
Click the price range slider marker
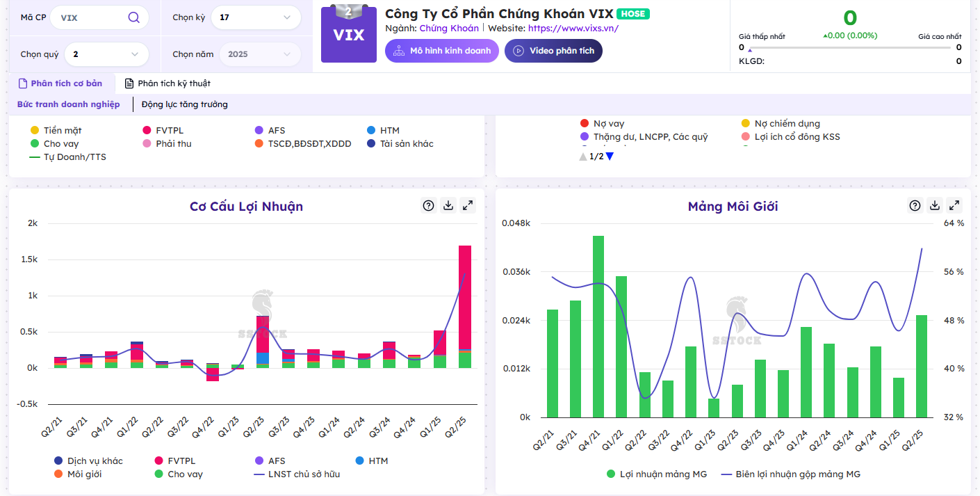click(x=749, y=49)
